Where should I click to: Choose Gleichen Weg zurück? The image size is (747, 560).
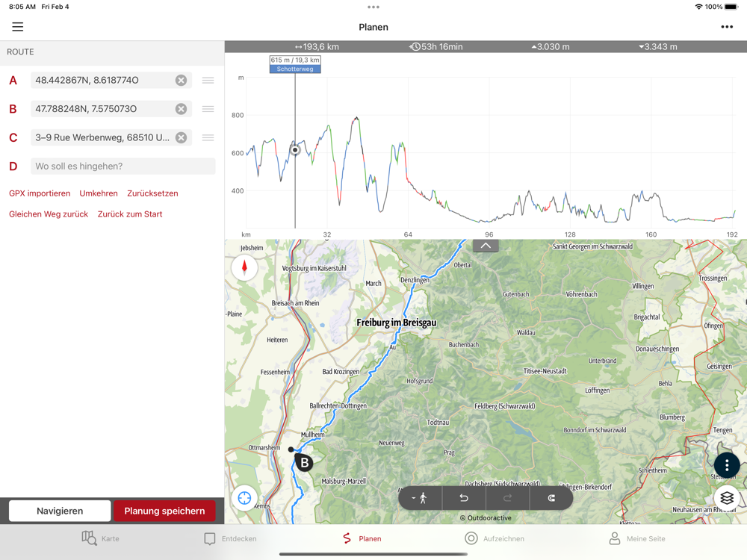point(49,214)
